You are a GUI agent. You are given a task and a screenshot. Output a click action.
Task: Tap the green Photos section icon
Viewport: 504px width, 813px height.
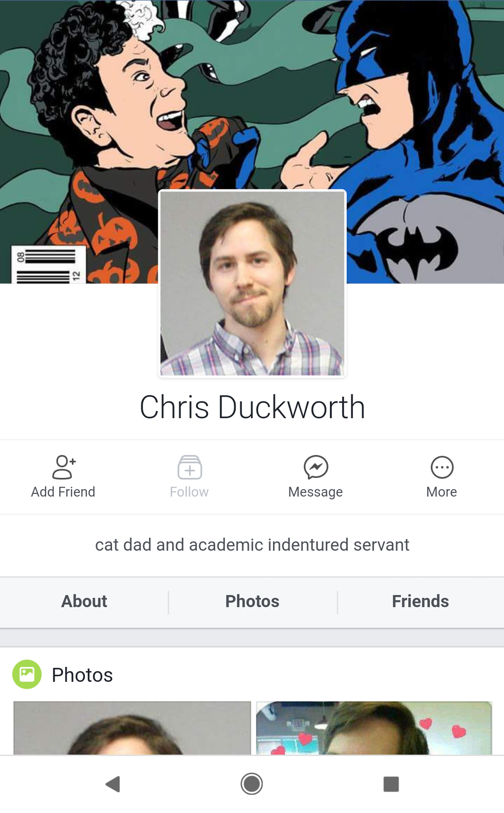pos(27,674)
